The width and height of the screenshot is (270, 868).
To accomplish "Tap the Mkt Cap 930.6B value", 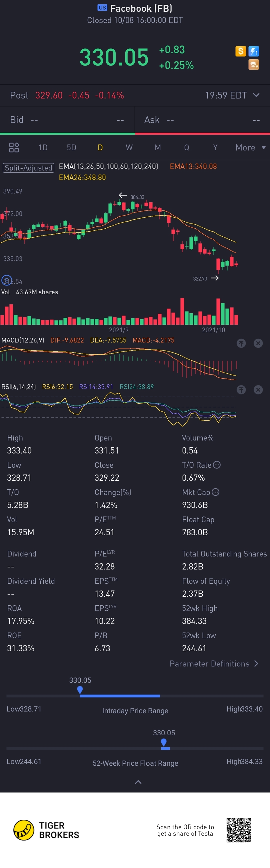I will (x=195, y=505).
